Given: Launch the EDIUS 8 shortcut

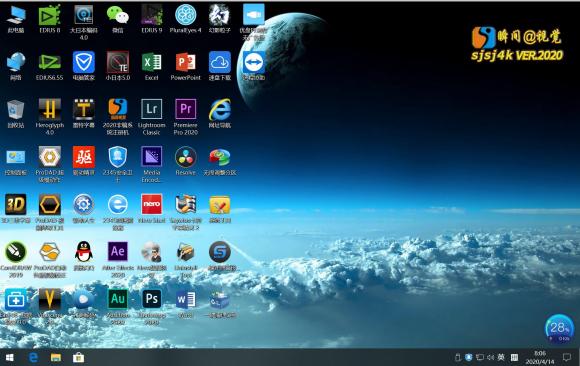Looking at the screenshot, I should pos(50,16).
